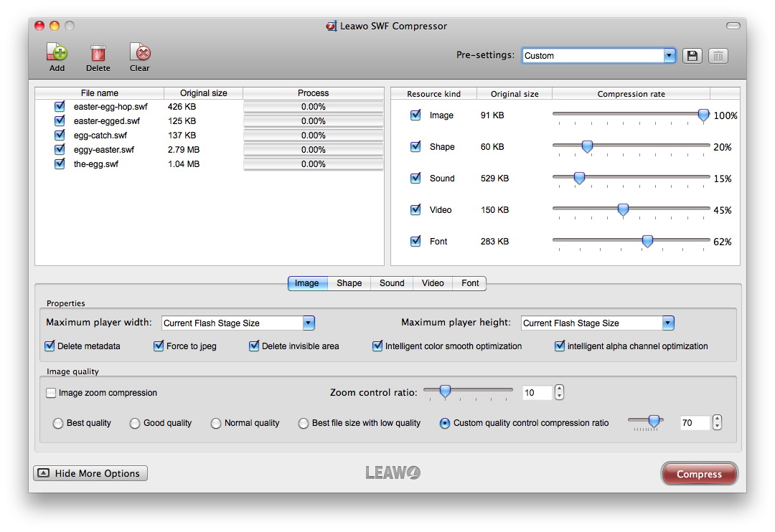This screenshot has width=775, height=532.
Task: Select the egg-catch.swf file name
Action: pyautogui.click(x=100, y=136)
